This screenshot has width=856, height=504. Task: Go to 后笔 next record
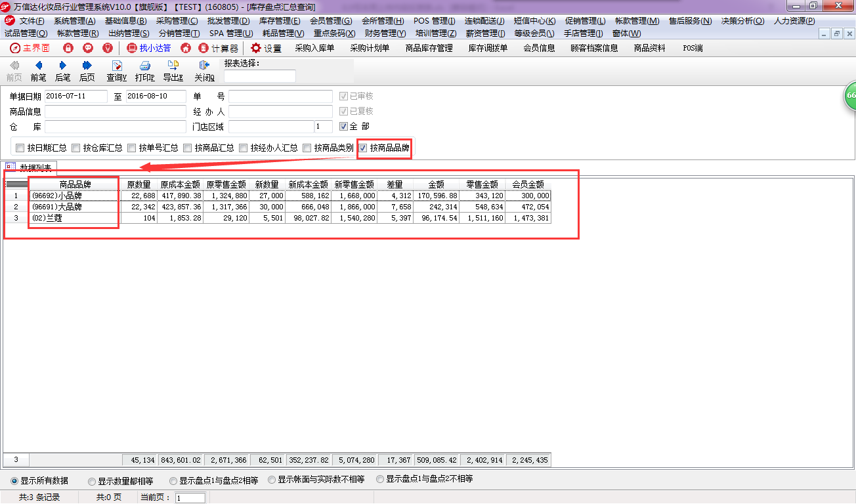(62, 71)
